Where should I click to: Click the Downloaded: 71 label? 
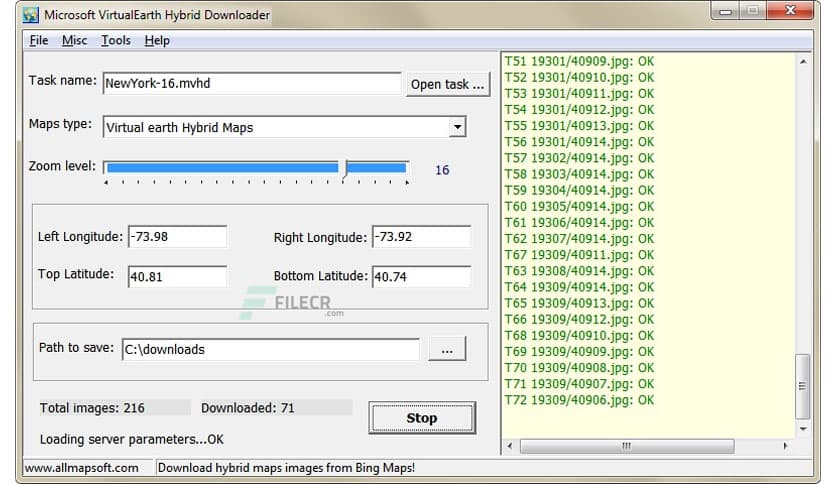pos(248,408)
